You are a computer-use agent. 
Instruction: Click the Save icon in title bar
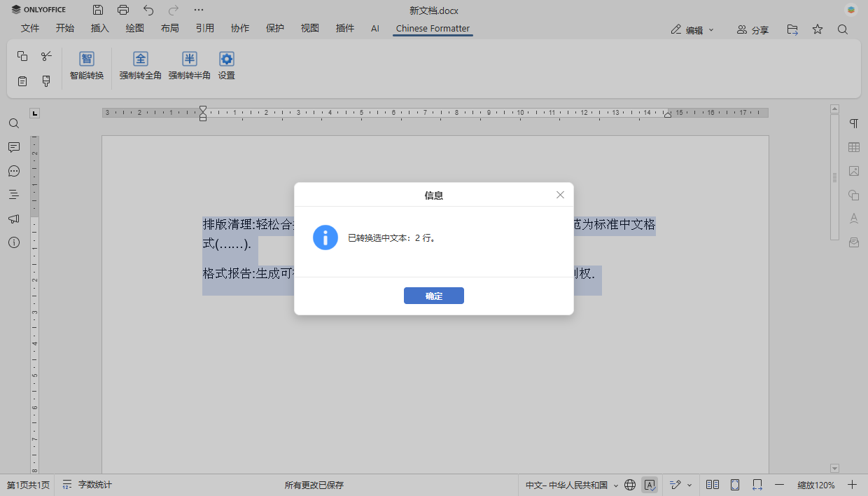pos(98,10)
